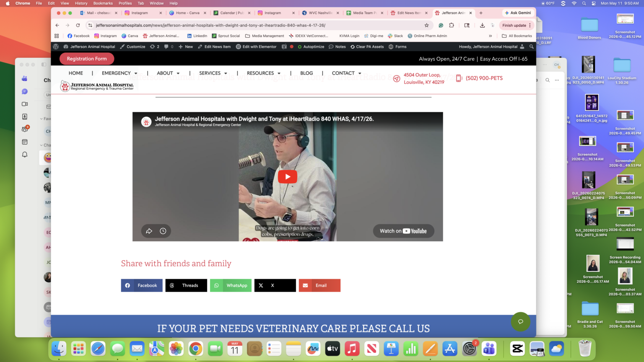Open the All Bookmarks folder
The width and height of the screenshot is (644, 362).
coord(517,36)
